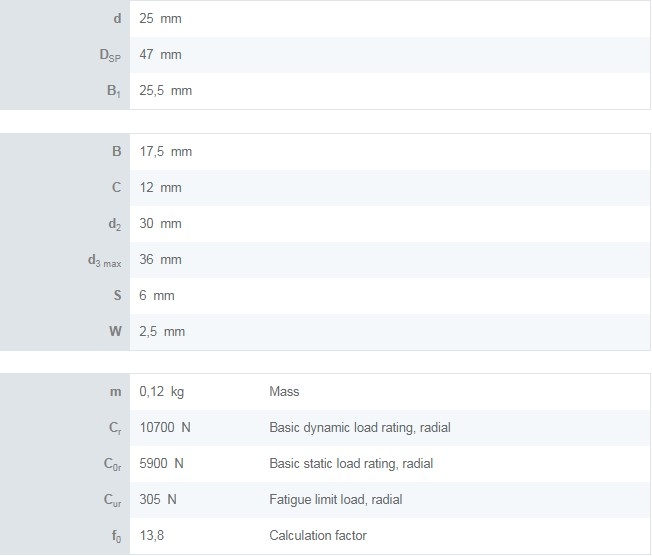652x556 pixels.
Task: Click the value '6 mm'
Action: click(157, 296)
